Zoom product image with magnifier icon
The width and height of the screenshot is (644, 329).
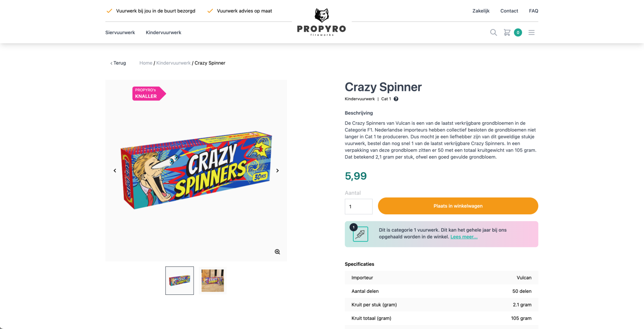tap(277, 252)
